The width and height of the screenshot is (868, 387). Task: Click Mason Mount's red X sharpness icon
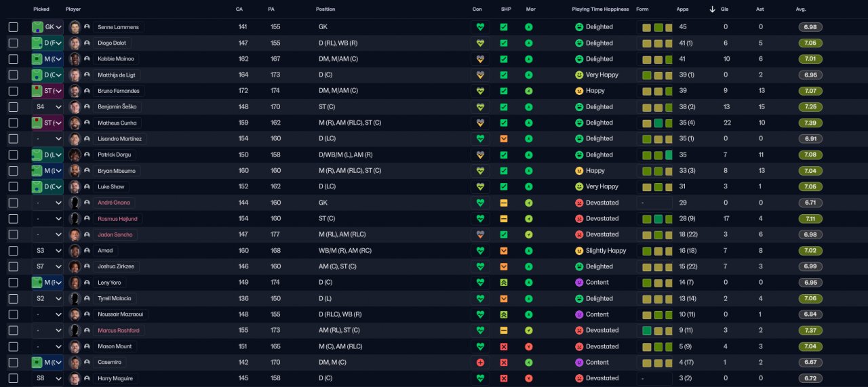504,346
